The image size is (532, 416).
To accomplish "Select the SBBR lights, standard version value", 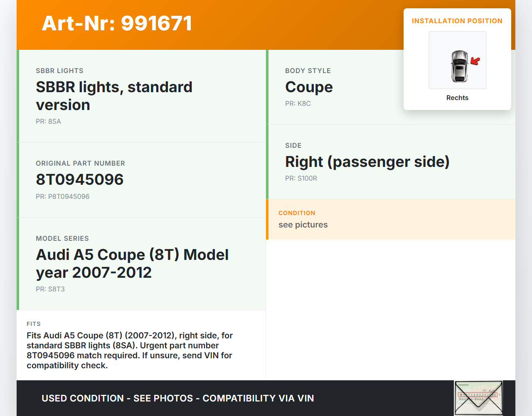I will [x=114, y=96].
